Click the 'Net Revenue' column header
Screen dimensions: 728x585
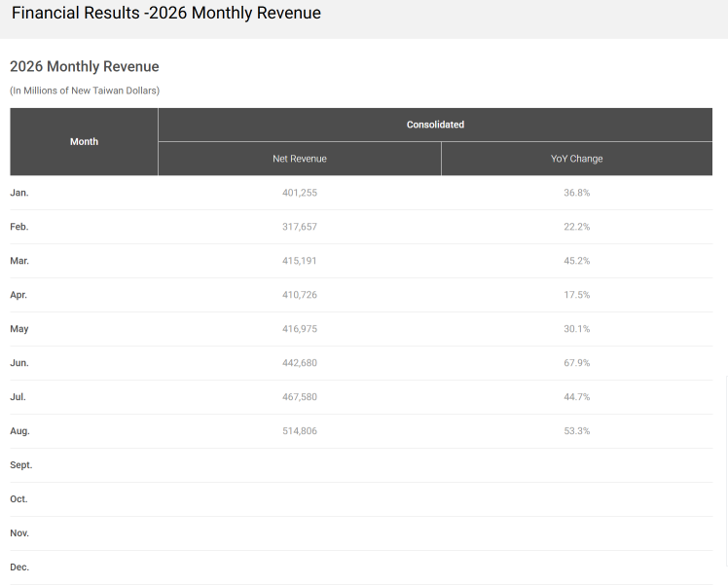click(x=300, y=159)
